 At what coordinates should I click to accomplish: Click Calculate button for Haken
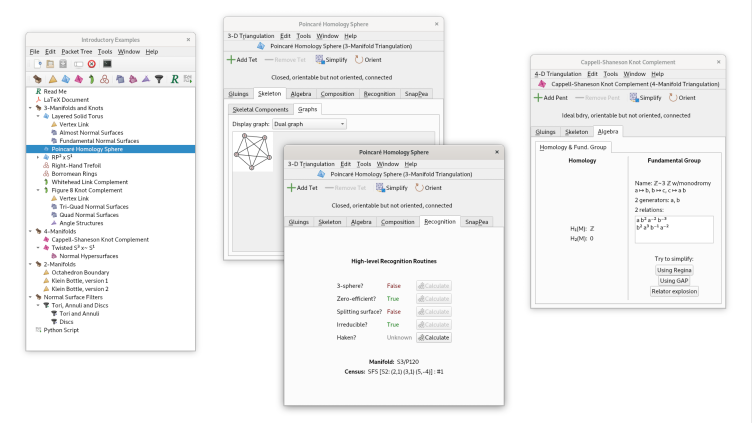pyautogui.click(x=434, y=337)
